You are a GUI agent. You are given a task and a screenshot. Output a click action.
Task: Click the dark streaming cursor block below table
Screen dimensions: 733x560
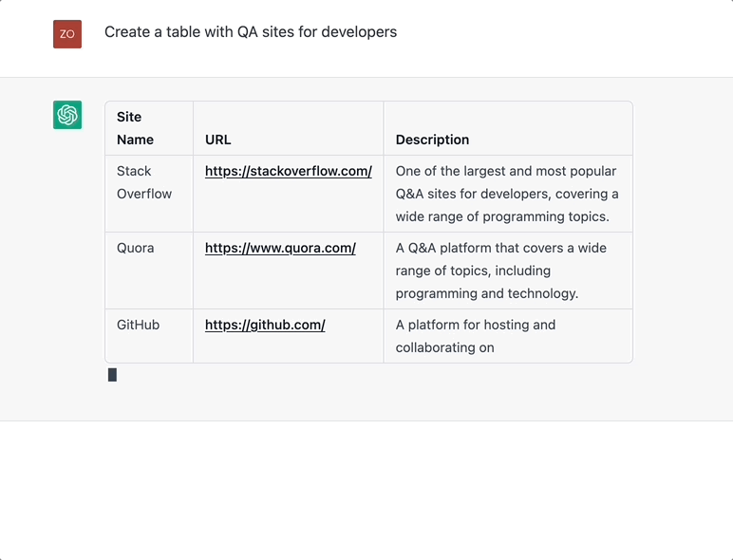click(x=112, y=375)
